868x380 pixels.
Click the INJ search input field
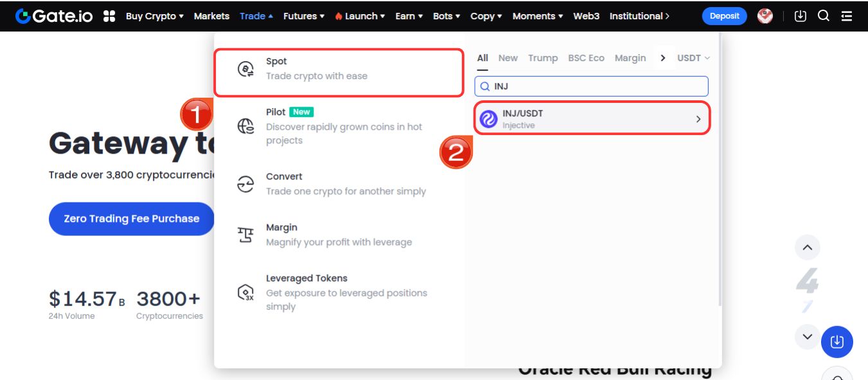[591, 86]
